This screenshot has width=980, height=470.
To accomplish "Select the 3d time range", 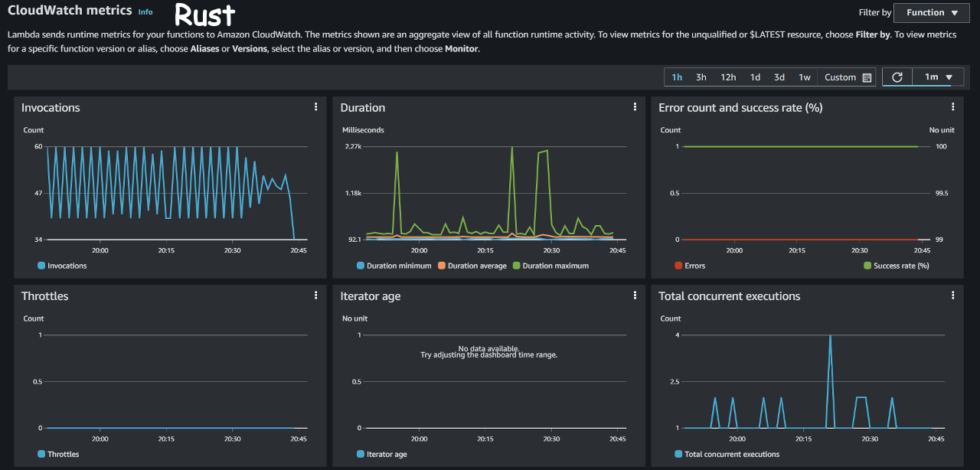I will (779, 77).
